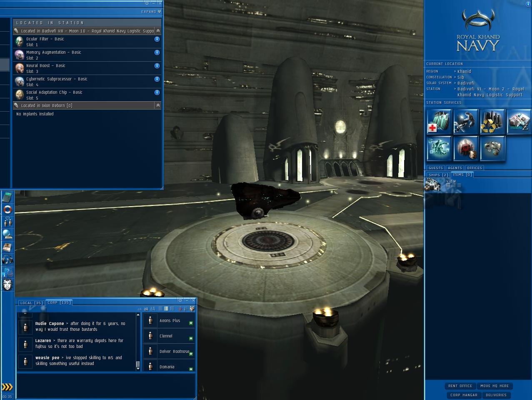Pin the chat window using circle button
This screenshot has height=400, width=532.
coord(180,300)
